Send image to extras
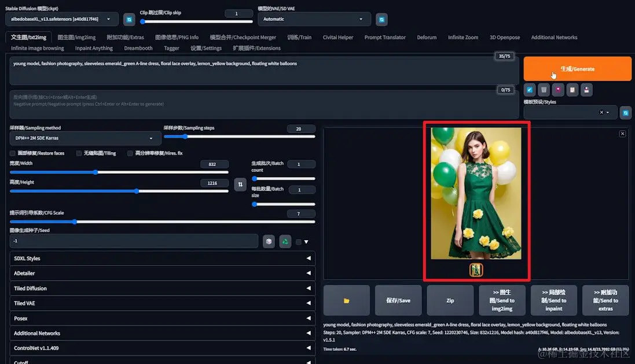 pyautogui.click(x=605, y=300)
